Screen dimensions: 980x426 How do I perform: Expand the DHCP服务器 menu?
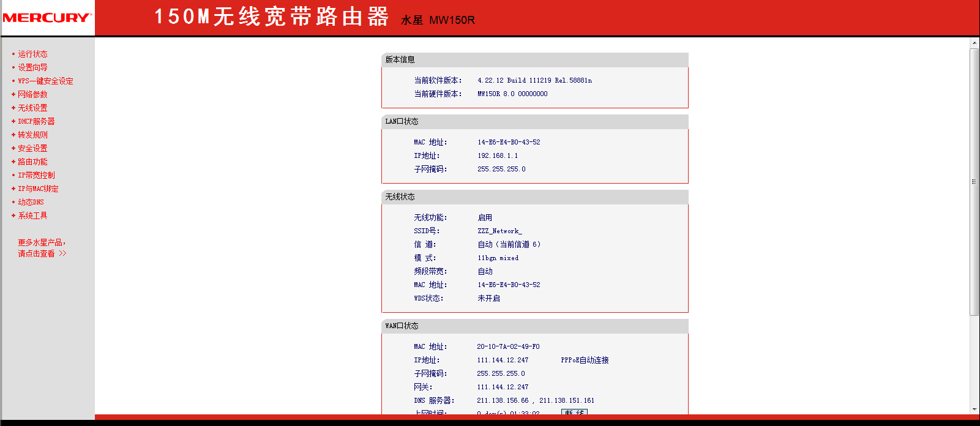(x=36, y=121)
